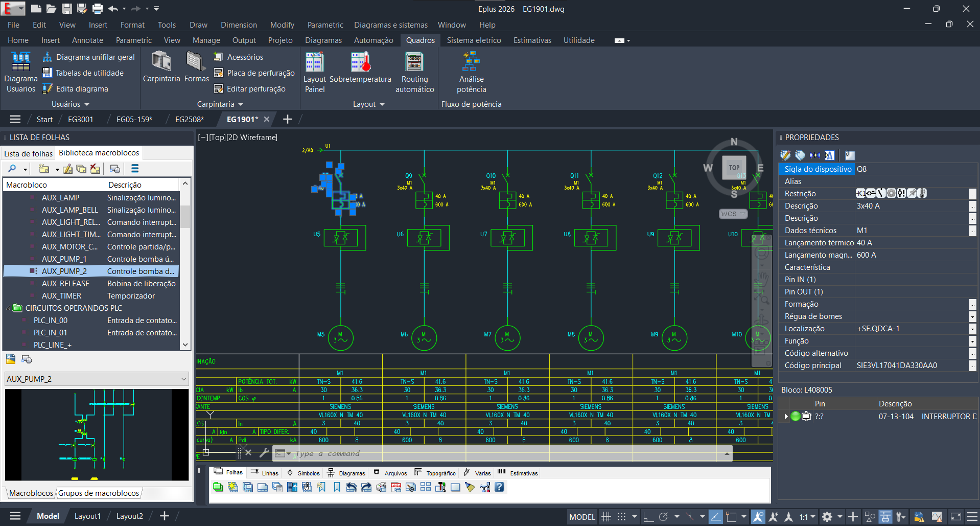Expand the Layout ribbon panel dropdown

click(x=382, y=104)
